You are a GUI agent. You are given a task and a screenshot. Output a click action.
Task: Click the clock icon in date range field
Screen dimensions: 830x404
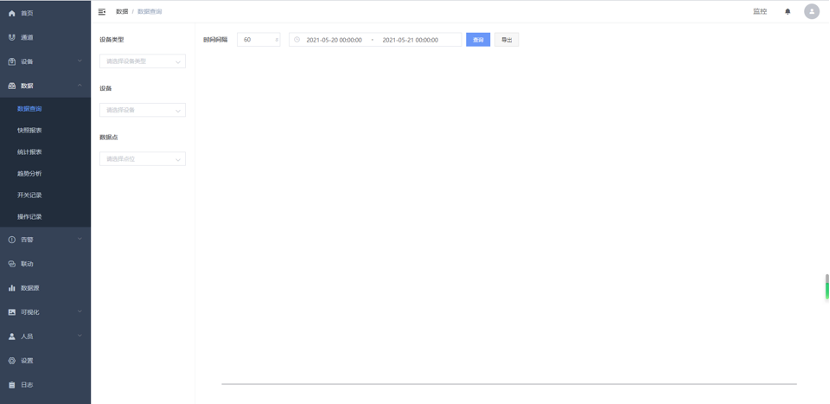[x=297, y=40]
